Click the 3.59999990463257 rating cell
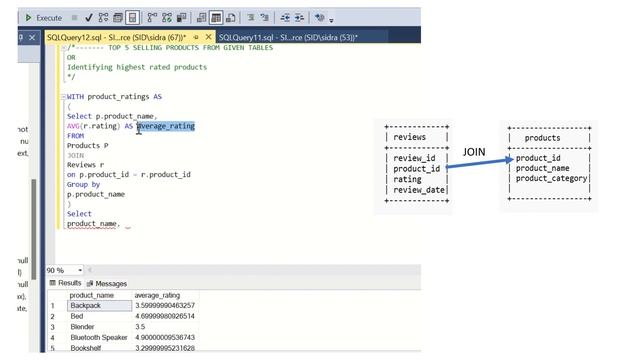This screenshot has height=360, width=640. pyautogui.click(x=166, y=306)
